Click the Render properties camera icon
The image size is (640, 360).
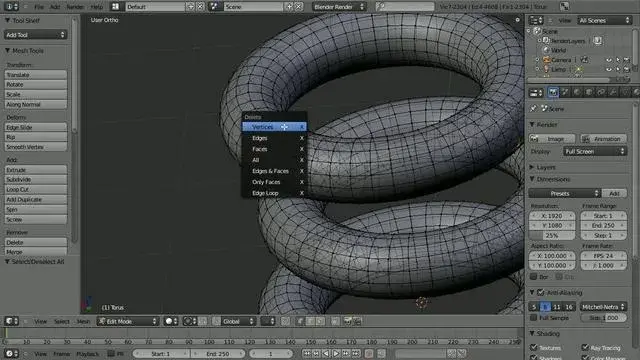pyautogui.click(x=553, y=92)
